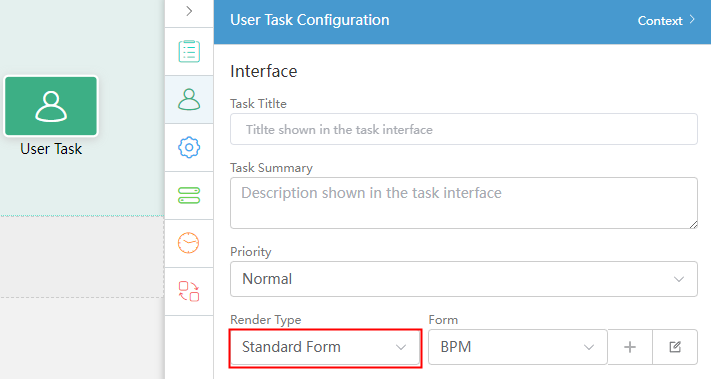Open the Form dropdown showing BPM

[517, 347]
